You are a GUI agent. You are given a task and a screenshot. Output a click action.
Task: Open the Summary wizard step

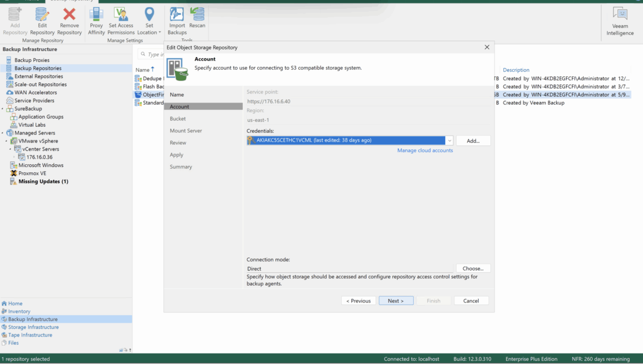181,167
